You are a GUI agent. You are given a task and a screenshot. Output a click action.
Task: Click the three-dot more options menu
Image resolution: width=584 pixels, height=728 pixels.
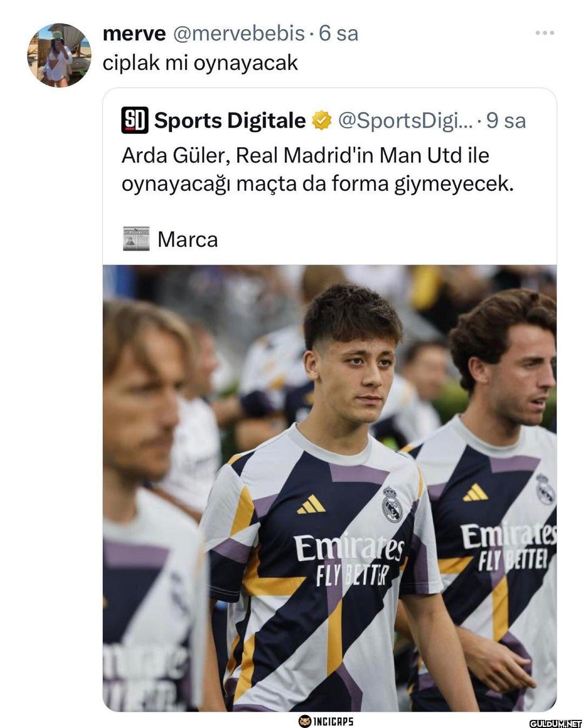tap(544, 34)
